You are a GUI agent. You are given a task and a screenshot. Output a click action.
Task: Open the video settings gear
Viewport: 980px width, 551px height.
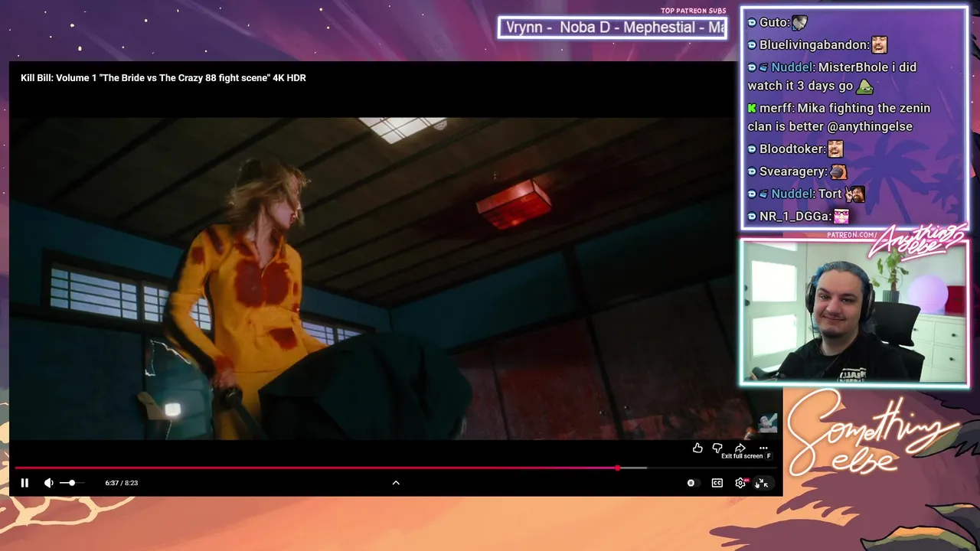point(740,483)
